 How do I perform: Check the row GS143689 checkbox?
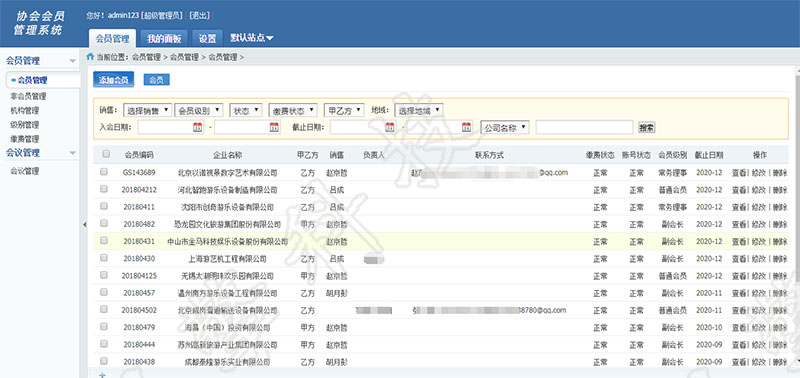click(x=104, y=172)
